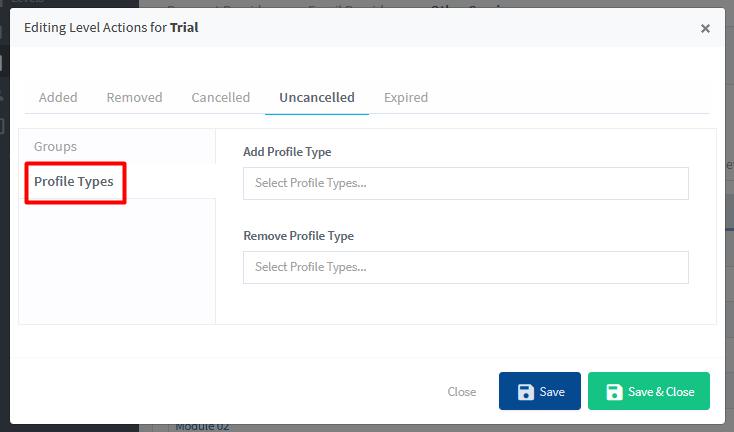734x432 pixels.
Task: Close the dialog with the X icon
Action: click(705, 29)
